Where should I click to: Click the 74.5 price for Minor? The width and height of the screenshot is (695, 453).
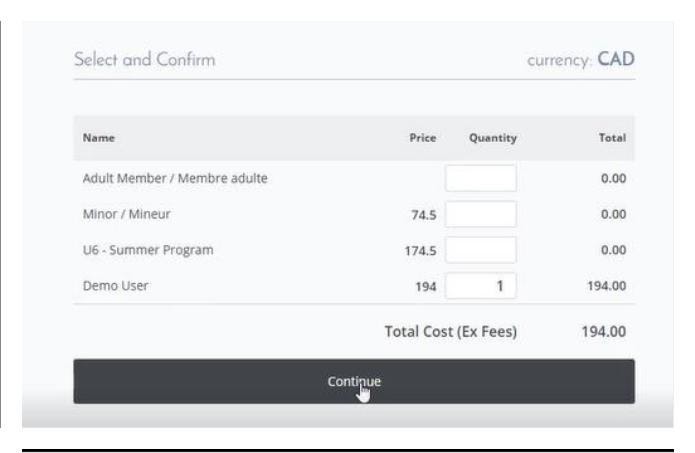pos(424,215)
